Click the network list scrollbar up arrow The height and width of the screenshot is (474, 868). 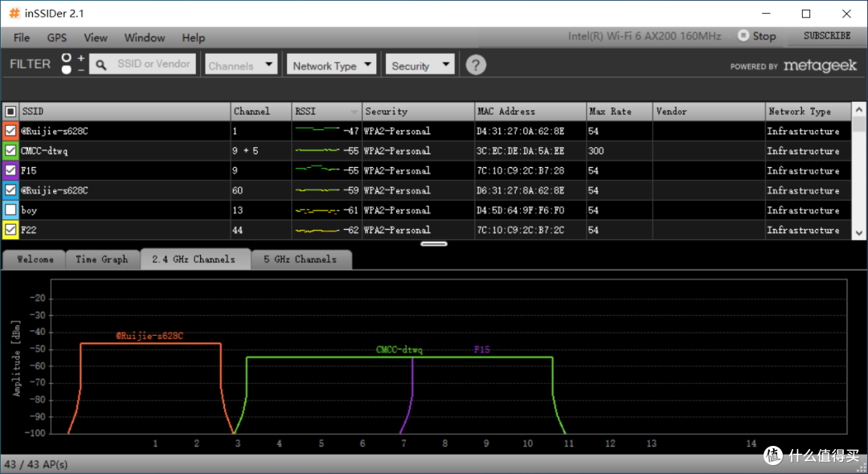(x=858, y=109)
